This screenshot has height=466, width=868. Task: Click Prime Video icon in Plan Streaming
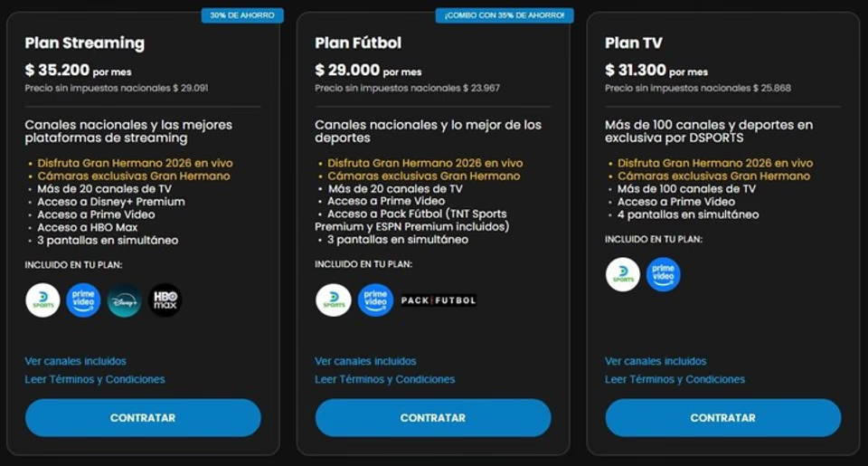pos(83,300)
